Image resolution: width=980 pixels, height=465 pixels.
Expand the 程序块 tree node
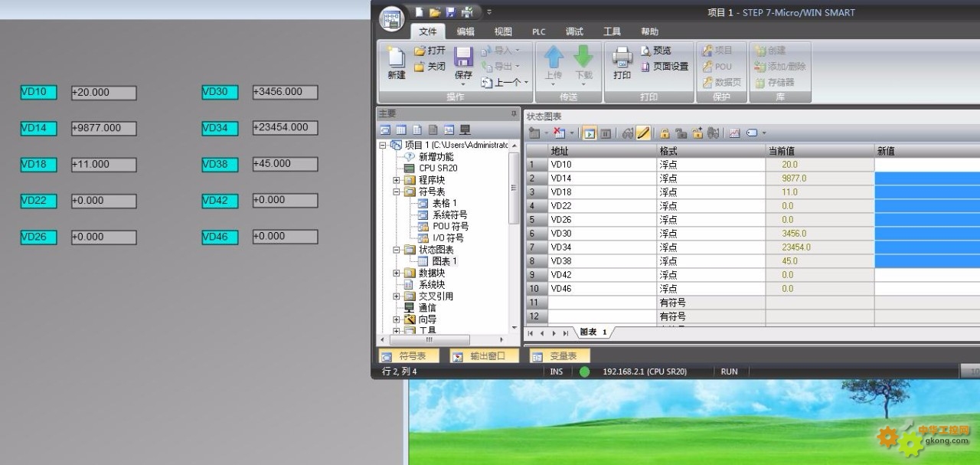[396, 180]
